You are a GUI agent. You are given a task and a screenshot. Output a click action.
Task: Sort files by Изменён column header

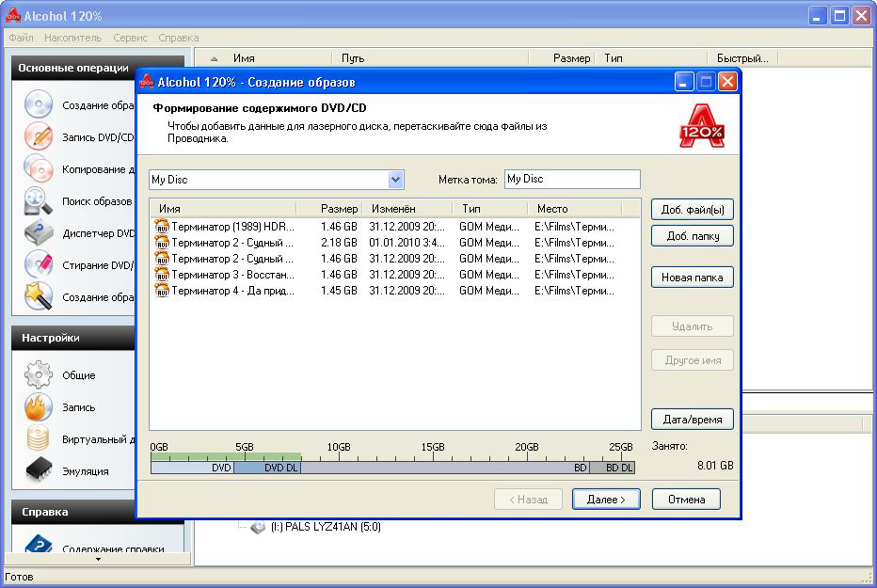[407, 209]
